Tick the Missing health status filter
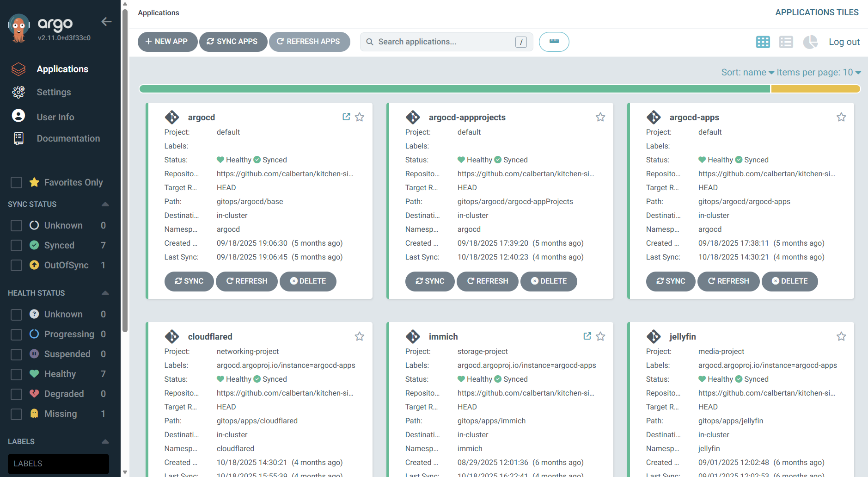 click(17, 414)
